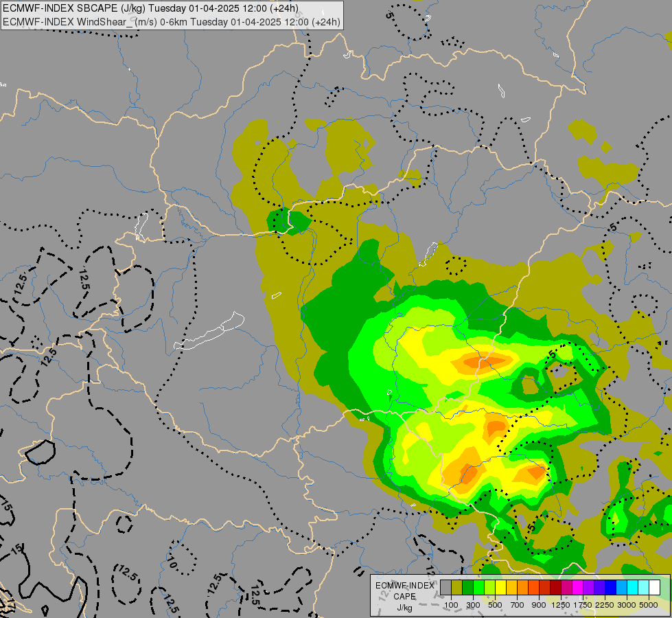
Task: Click the legend value 3000
Action: pos(627,605)
